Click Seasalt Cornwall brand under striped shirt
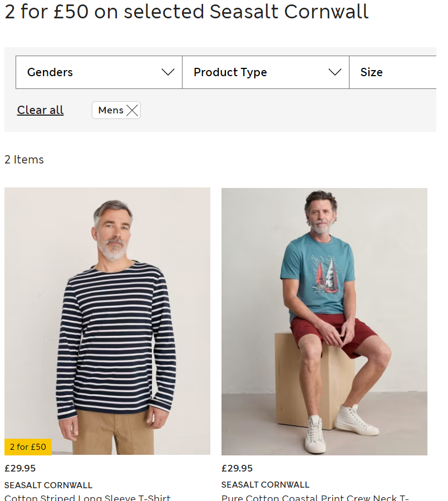 [x=48, y=485]
